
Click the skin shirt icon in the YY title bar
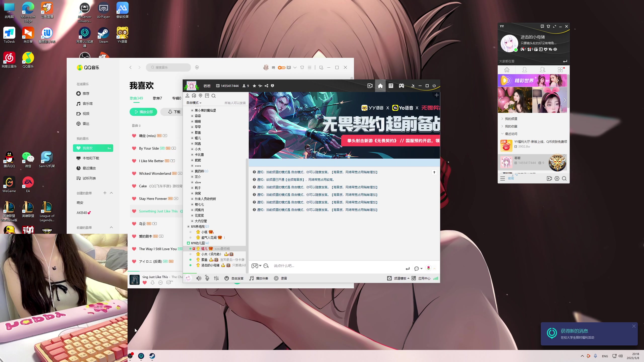point(548,26)
